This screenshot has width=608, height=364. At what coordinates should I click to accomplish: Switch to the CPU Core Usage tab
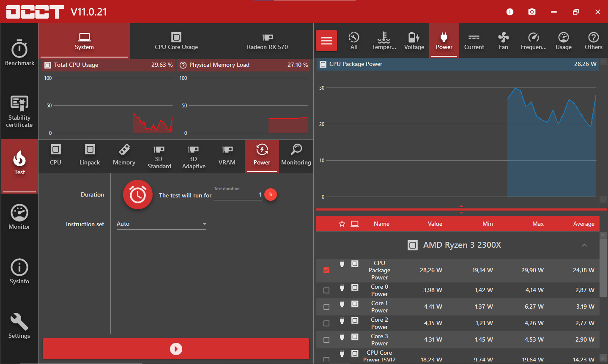click(176, 41)
